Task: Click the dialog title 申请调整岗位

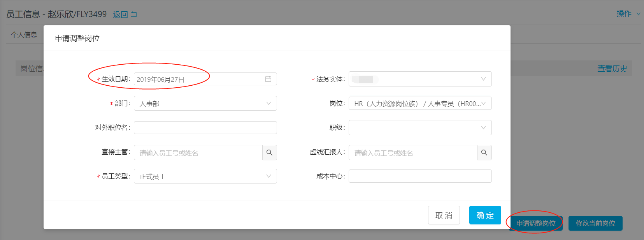Action: [77, 38]
